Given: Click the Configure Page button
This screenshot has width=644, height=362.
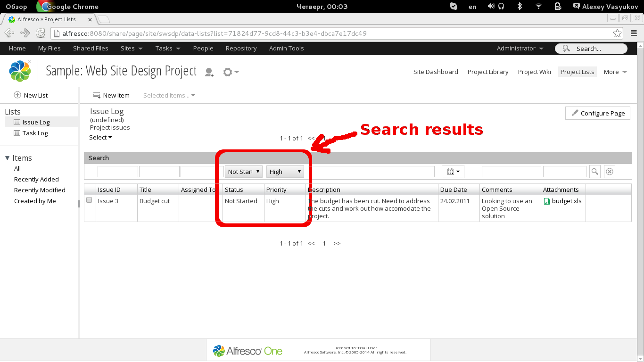Looking at the screenshot, I should pos(597,113).
